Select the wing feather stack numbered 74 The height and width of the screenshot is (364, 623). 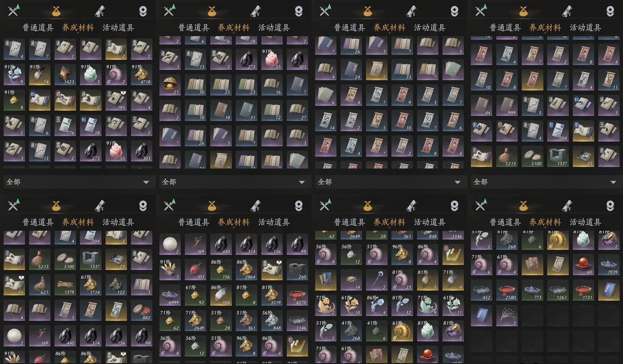pos(40,75)
